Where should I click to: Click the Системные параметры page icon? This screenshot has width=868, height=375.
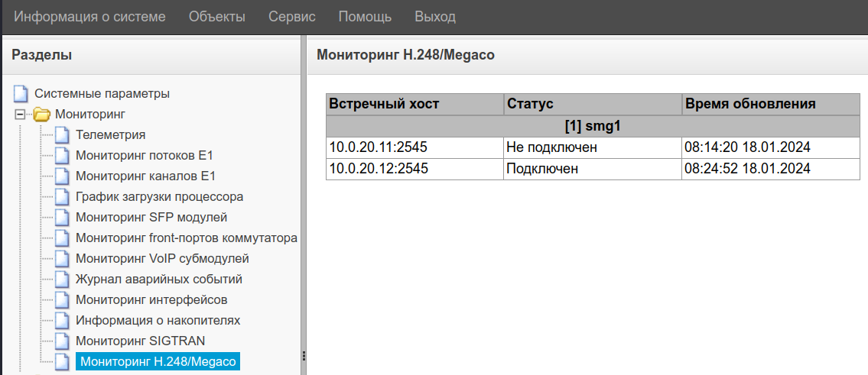click(21, 94)
